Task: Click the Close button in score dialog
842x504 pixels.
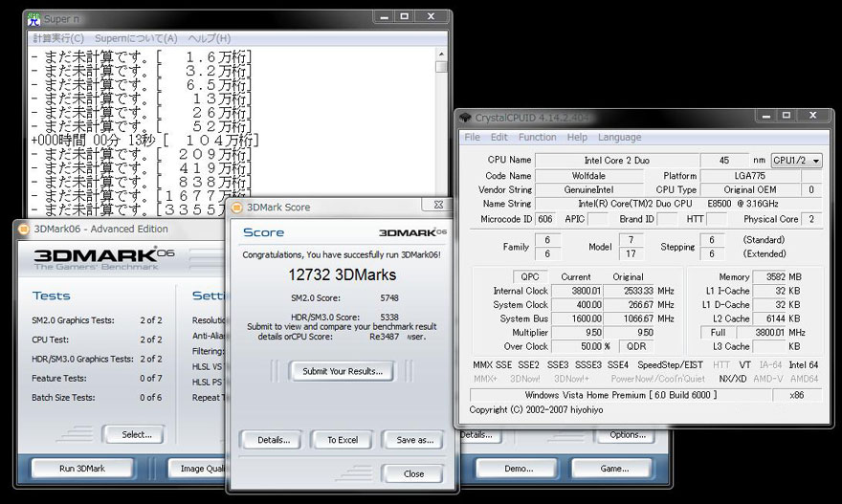Action: pyautogui.click(x=413, y=474)
